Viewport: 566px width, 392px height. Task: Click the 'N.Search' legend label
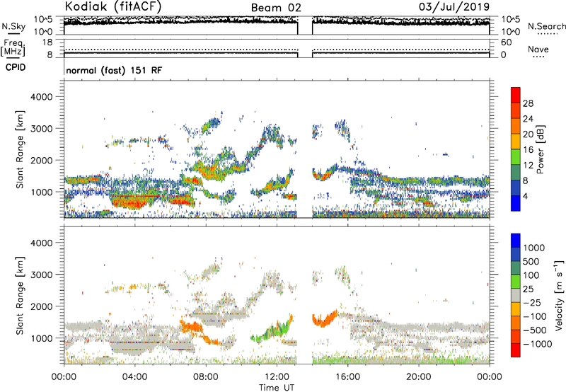click(546, 26)
